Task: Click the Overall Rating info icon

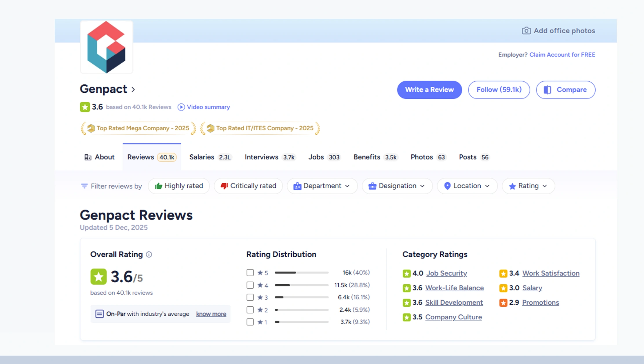Action: pos(149,255)
